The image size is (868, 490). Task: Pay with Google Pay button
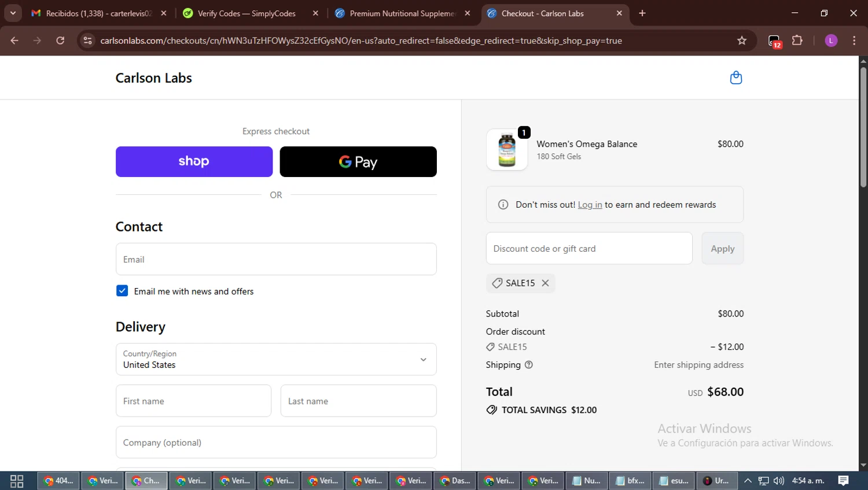coord(358,161)
